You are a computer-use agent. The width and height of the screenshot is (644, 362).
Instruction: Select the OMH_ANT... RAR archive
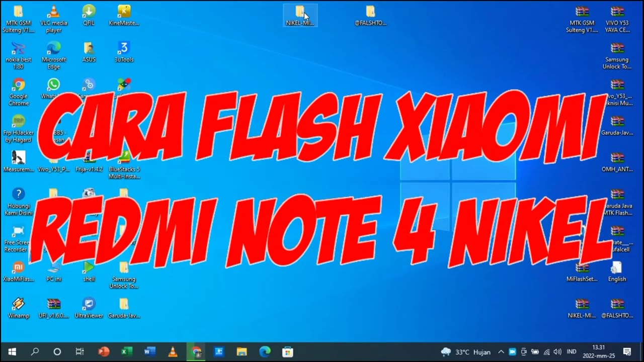(617, 162)
